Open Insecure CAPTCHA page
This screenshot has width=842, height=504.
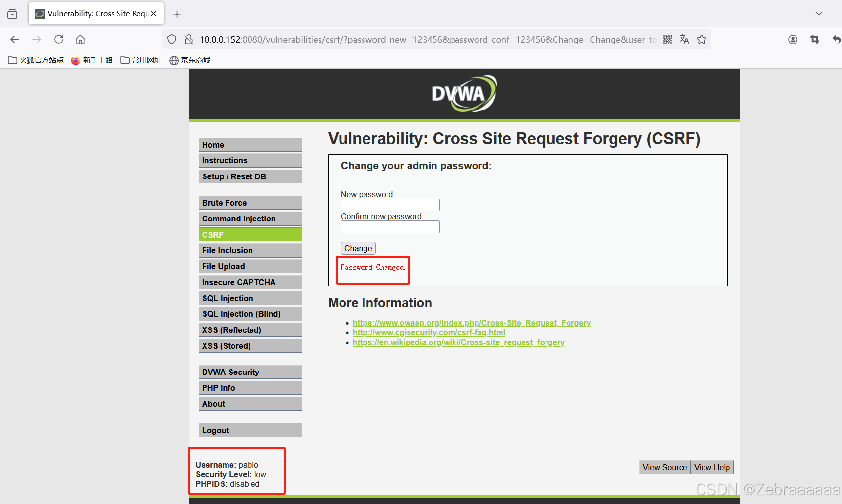click(250, 282)
